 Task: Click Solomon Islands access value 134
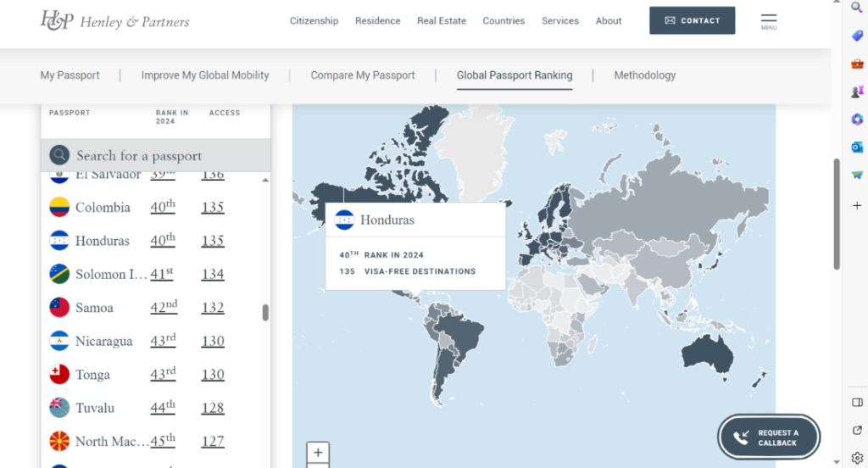tap(213, 274)
